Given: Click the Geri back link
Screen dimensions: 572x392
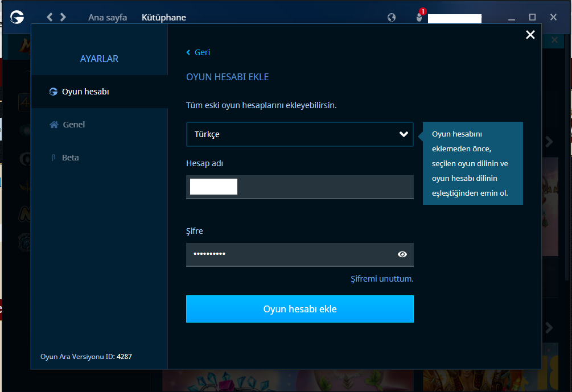Looking at the screenshot, I should pyautogui.click(x=198, y=52).
